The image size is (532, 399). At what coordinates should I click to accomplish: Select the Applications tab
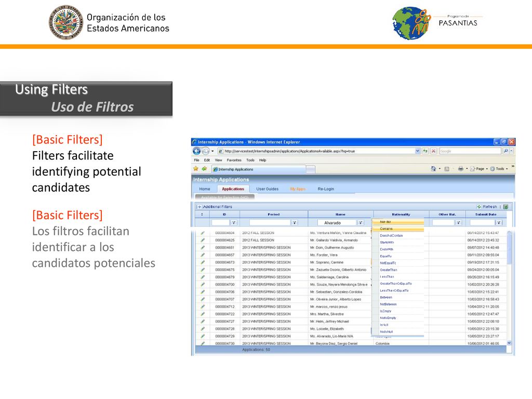[x=233, y=189]
